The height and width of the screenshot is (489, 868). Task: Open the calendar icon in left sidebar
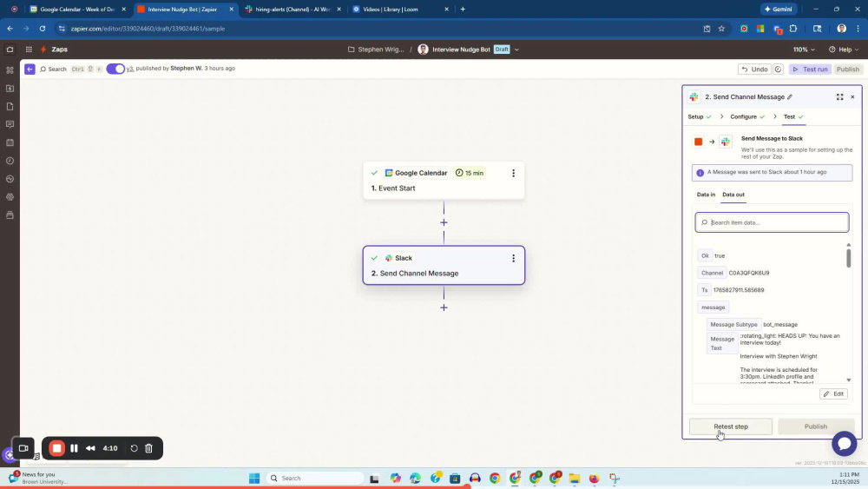[10, 143]
